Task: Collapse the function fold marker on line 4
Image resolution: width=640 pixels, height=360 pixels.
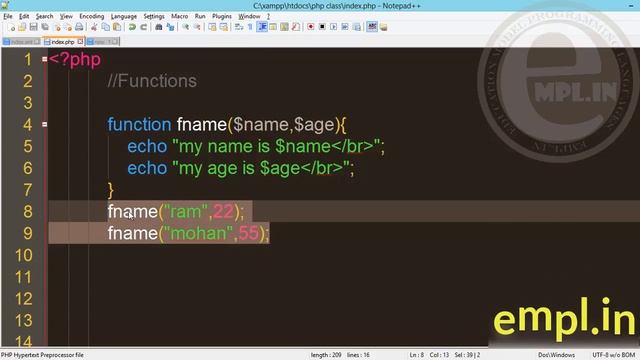Action: click(x=44, y=124)
